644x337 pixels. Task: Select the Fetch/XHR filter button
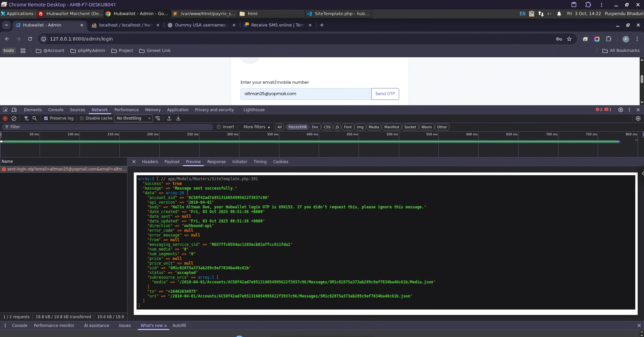click(x=297, y=127)
